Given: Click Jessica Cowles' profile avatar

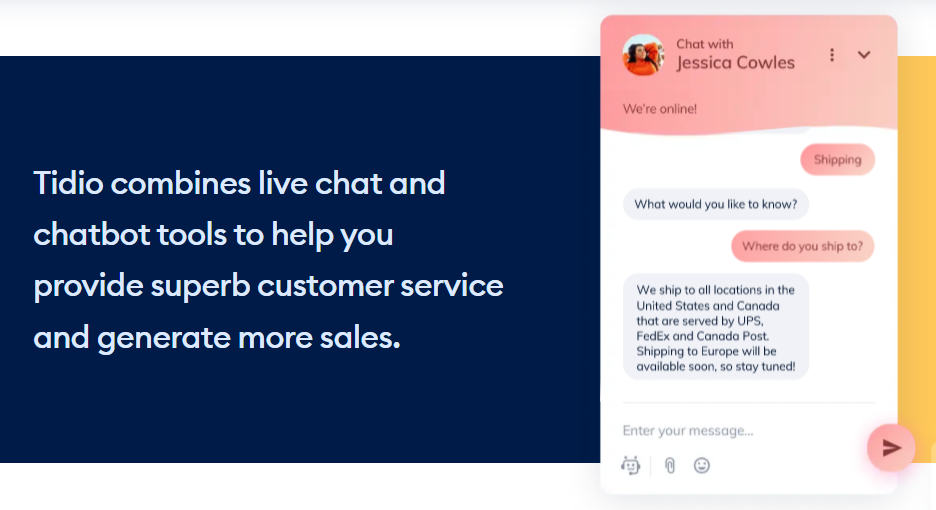Looking at the screenshot, I should [643, 55].
